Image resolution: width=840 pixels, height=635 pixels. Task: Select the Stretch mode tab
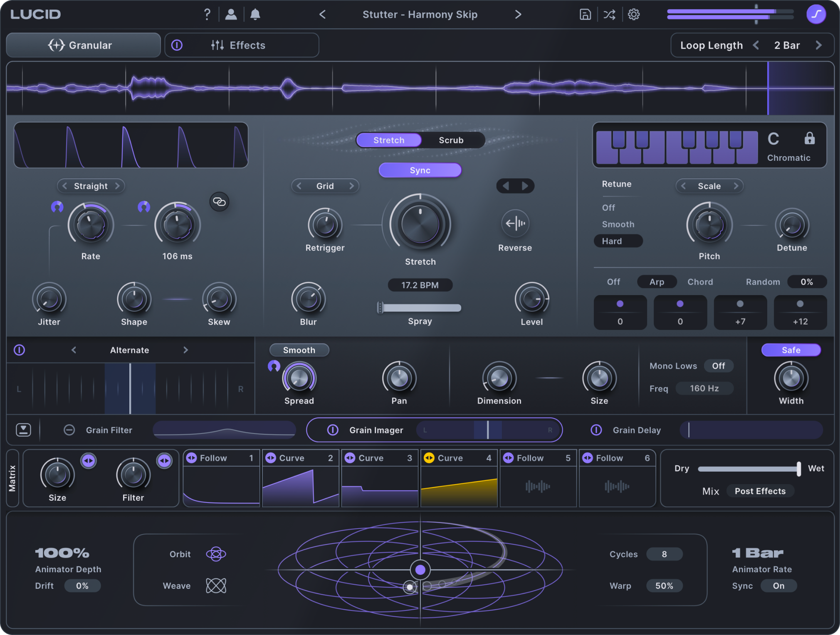[x=389, y=140]
